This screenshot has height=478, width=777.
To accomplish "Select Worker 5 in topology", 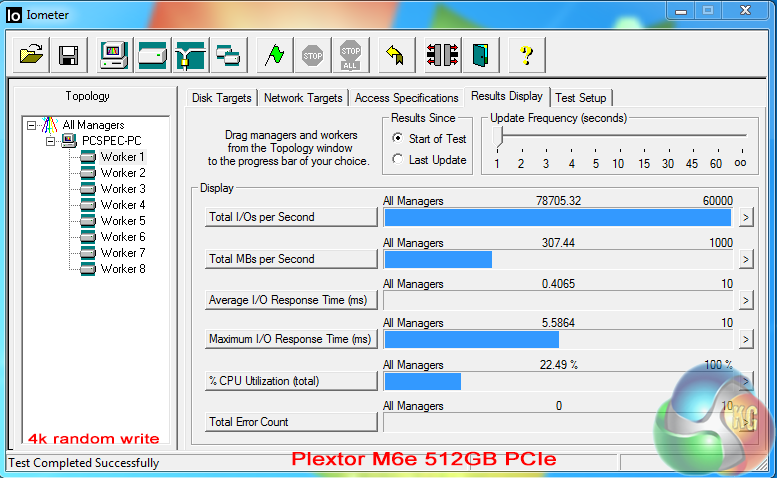I will [123, 221].
